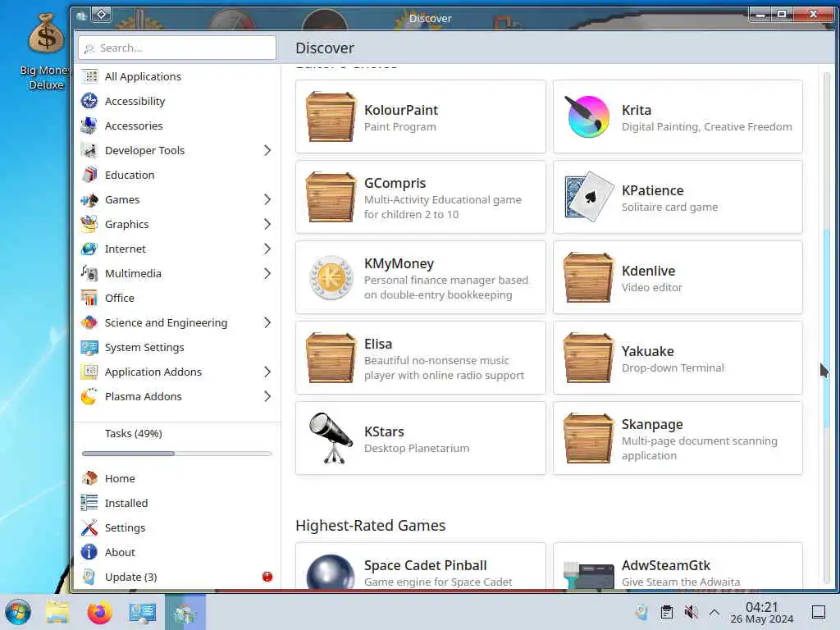Open the KStars title text
This screenshot has width=840, height=630.
[384, 431]
